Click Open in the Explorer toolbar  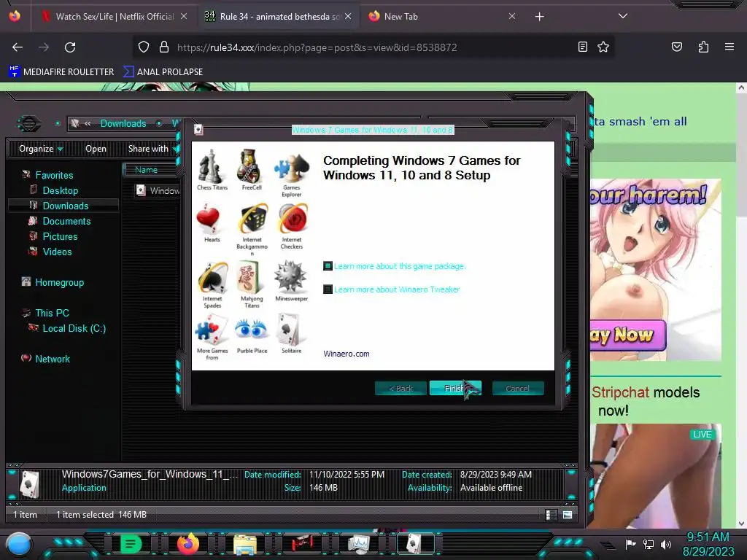click(96, 149)
